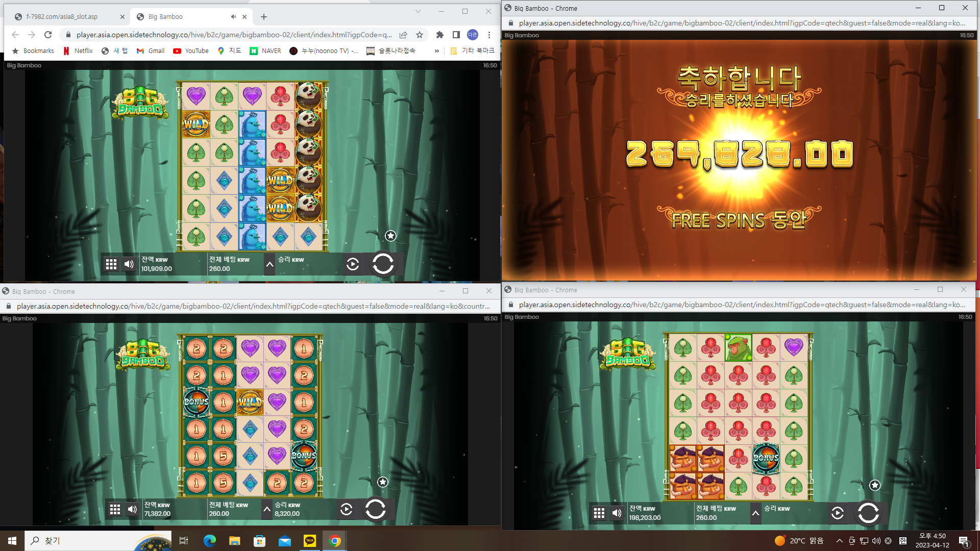Screen dimensions: 980x551
Task: Open the 지도 maps bookmark
Action: click(229, 51)
